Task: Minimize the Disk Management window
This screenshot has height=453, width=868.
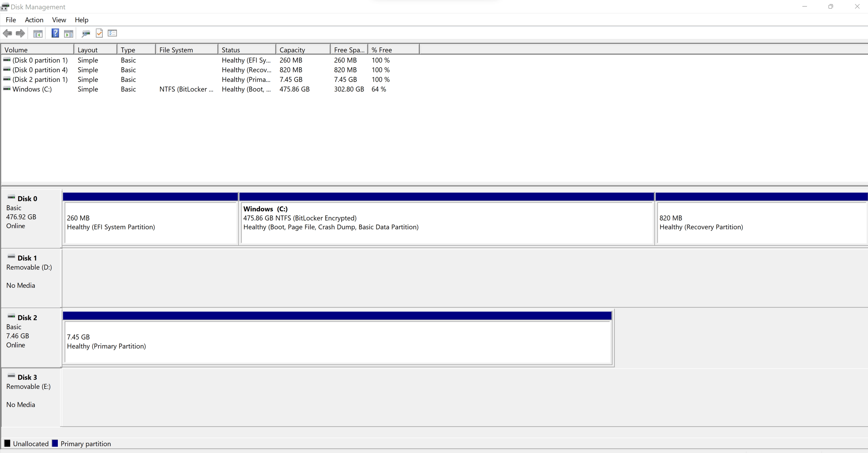Action: (x=805, y=6)
